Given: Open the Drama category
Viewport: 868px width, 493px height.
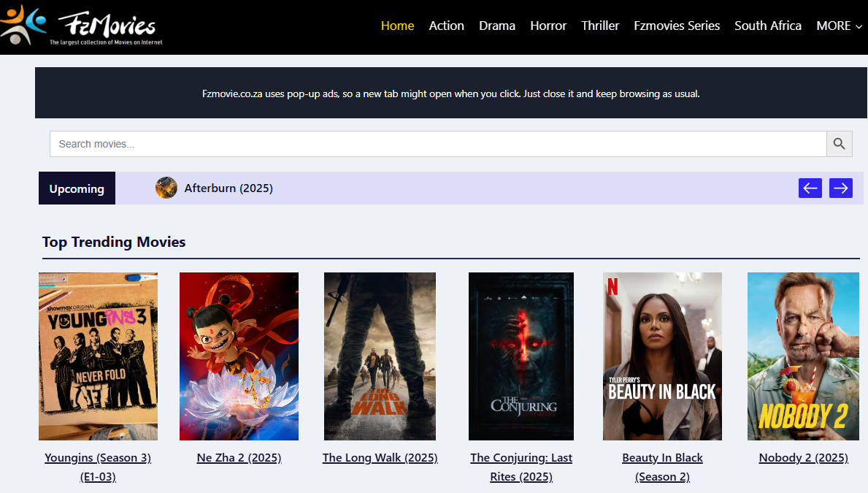Looking at the screenshot, I should [x=496, y=26].
